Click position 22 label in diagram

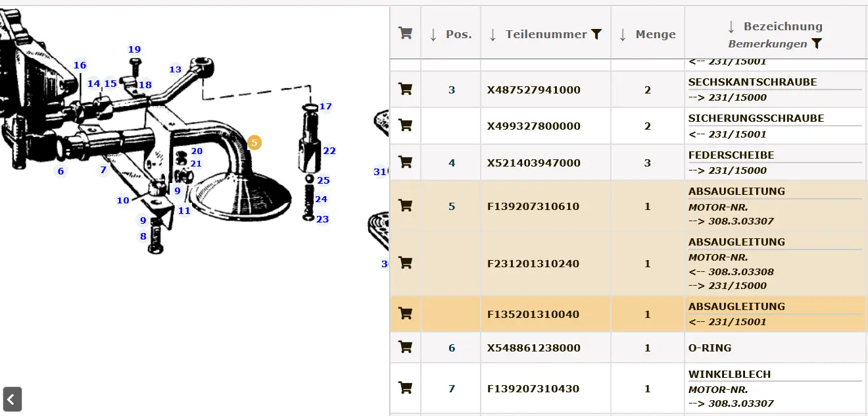pos(329,151)
